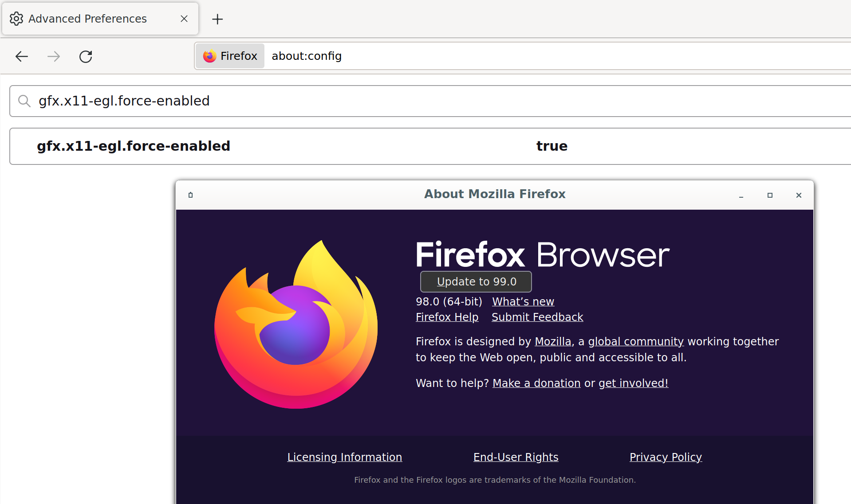Click the About dialog window menu icon
The width and height of the screenshot is (851, 504).
click(x=190, y=195)
